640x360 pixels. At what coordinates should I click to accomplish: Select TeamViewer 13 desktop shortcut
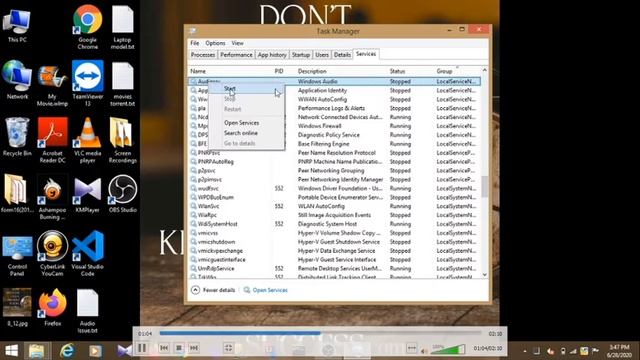(88, 83)
